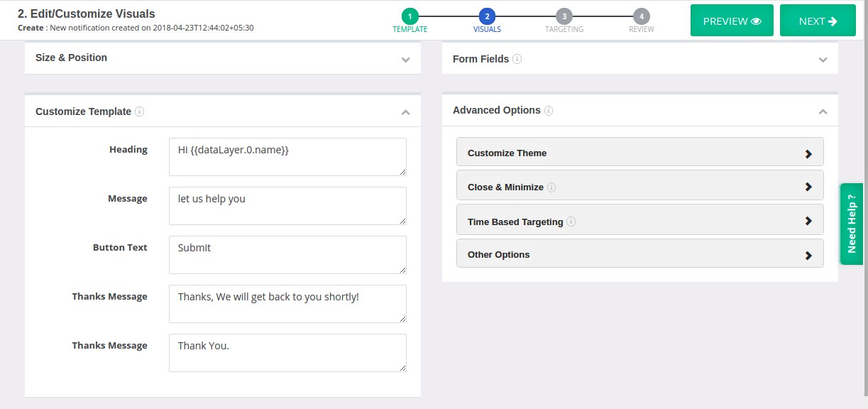868x409 pixels.
Task: Click the 'Customize Template' heading text
Action: pyautogui.click(x=83, y=111)
